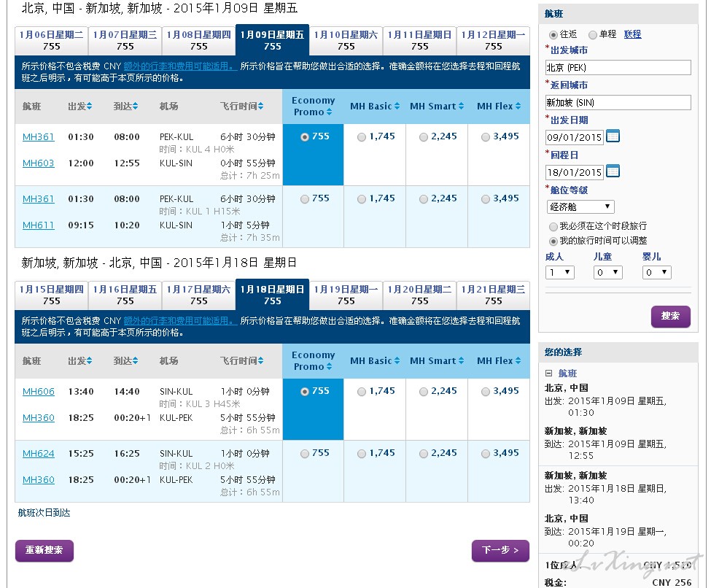Collapse the 航班 section in 您的选择
Image resolution: width=711 pixels, height=588 pixels.
(x=549, y=373)
